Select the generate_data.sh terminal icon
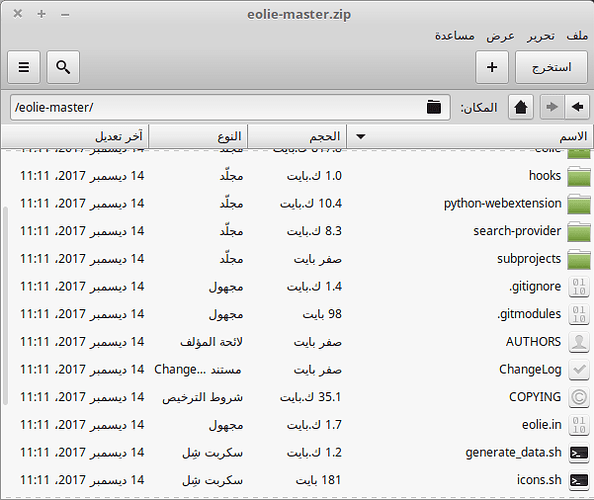Viewport: 594px width, 500px height. [x=579, y=452]
